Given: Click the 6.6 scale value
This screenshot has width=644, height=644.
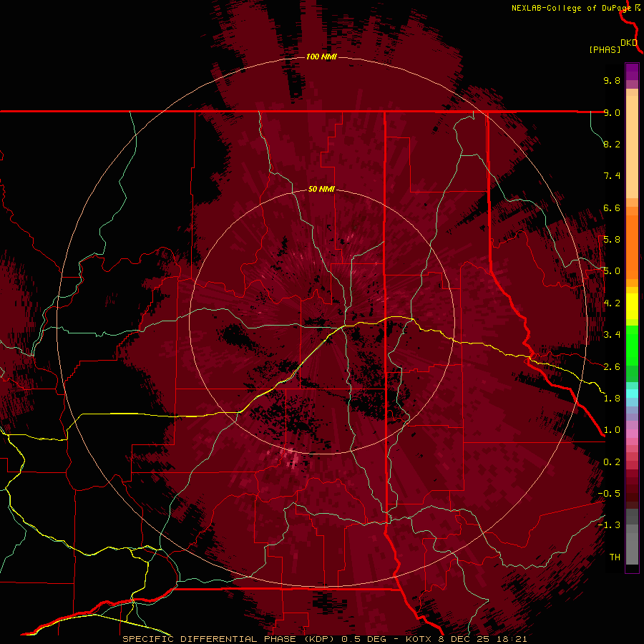Looking at the screenshot, I should pos(612,208).
